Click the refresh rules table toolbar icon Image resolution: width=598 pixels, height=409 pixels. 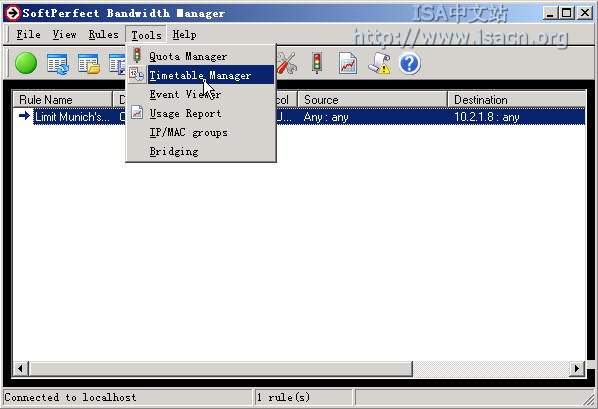coord(58,63)
